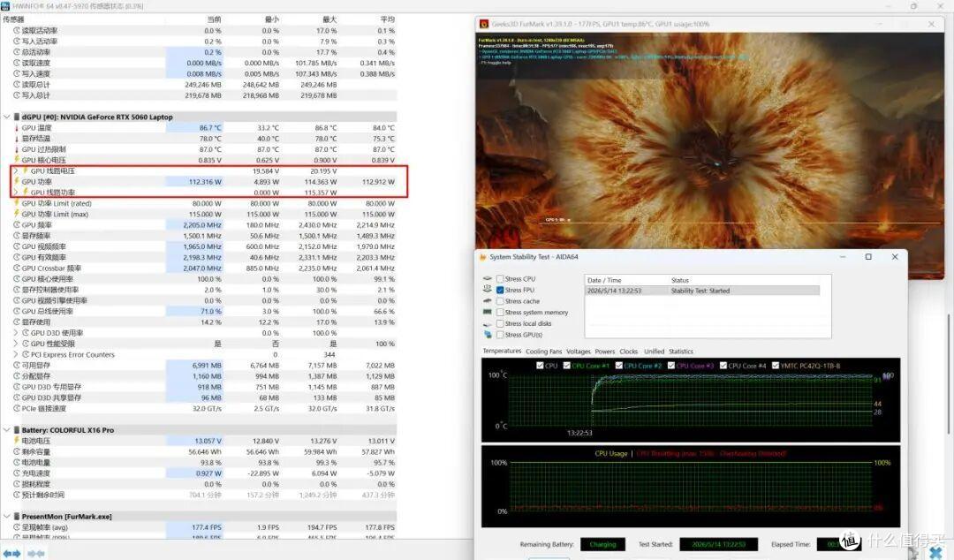
Task: Click the clock icon beside GPU Crossbar 频率
Action: pos(17,268)
